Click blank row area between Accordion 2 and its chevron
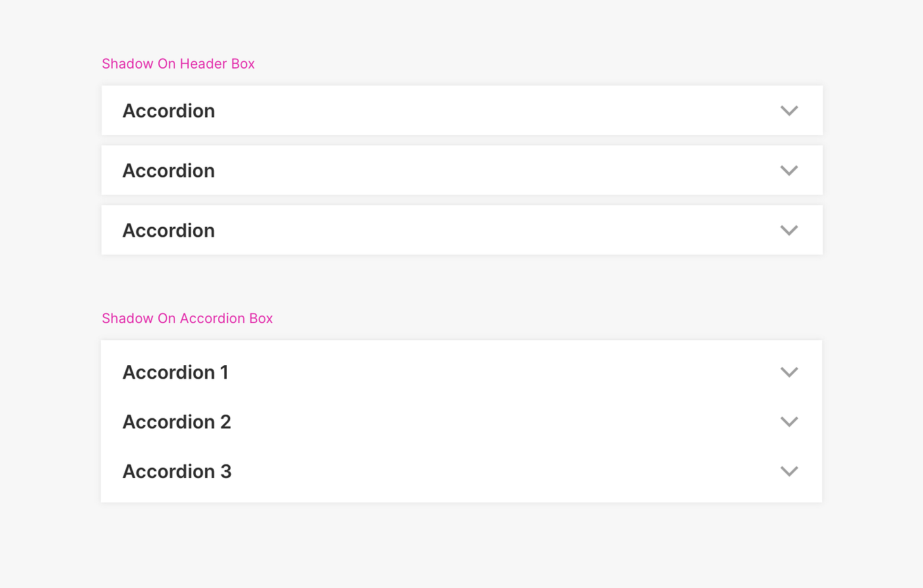Screen dimensions: 923x588 tap(504, 422)
